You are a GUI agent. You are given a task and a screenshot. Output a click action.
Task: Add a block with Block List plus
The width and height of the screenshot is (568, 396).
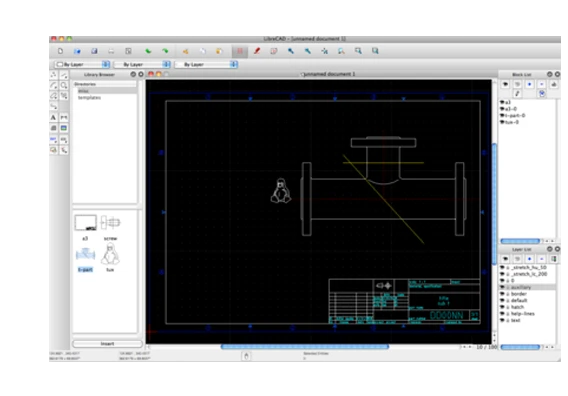pyautogui.click(x=530, y=84)
